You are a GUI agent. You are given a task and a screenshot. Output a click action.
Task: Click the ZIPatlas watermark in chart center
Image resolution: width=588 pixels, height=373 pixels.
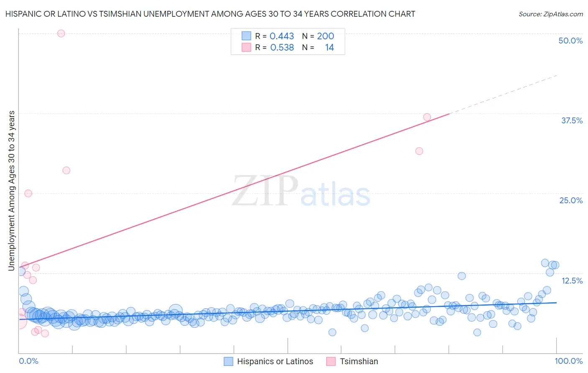coord(301,192)
